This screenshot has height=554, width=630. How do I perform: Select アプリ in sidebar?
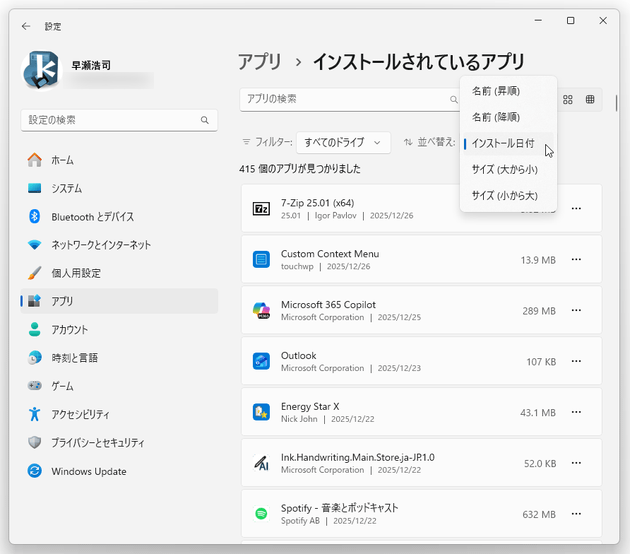(119, 301)
